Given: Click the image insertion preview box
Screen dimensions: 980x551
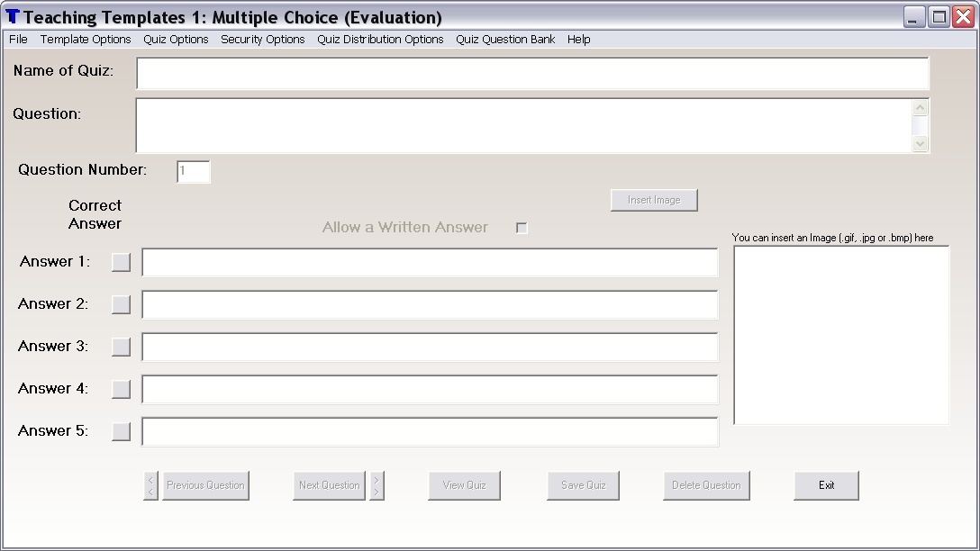Looking at the screenshot, I should [841, 336].
